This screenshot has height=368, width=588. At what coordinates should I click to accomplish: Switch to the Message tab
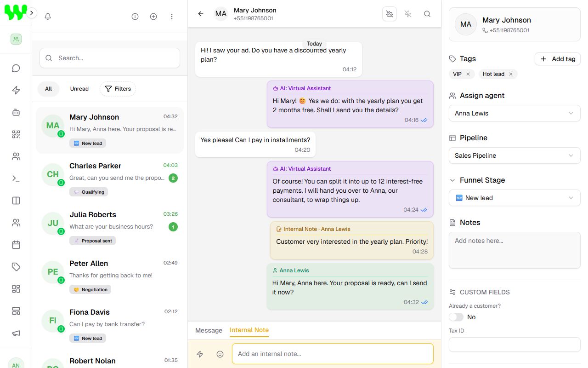point(209,330)
